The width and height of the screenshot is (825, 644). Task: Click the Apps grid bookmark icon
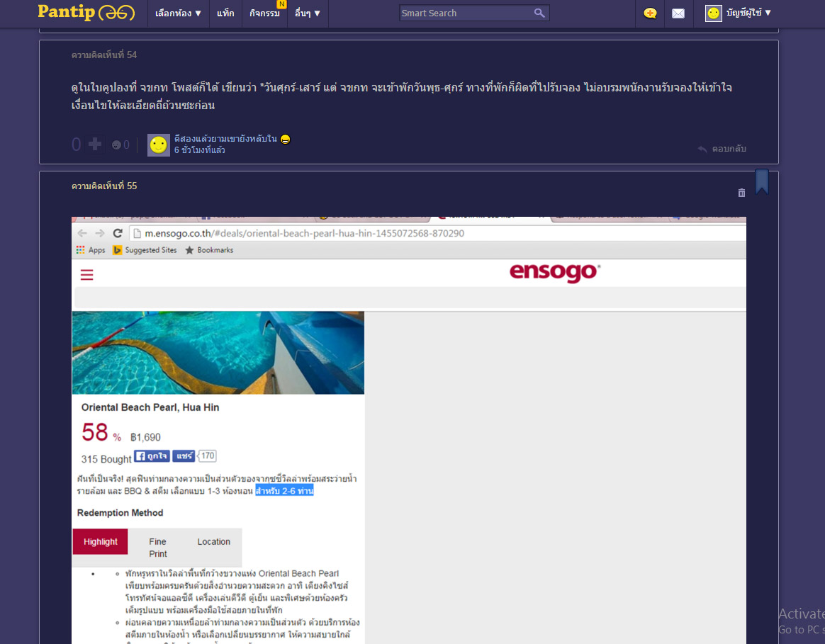(80, 250)
